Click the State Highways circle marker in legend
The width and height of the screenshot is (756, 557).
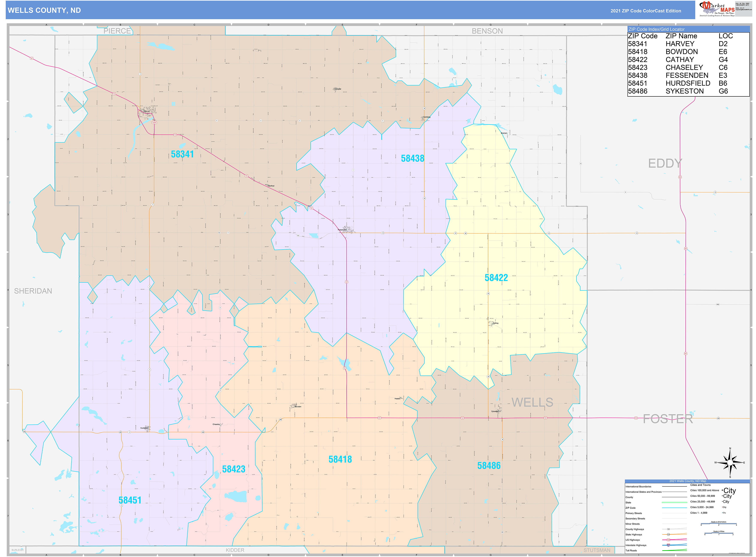pyautogui.click(x=668, y=535)
